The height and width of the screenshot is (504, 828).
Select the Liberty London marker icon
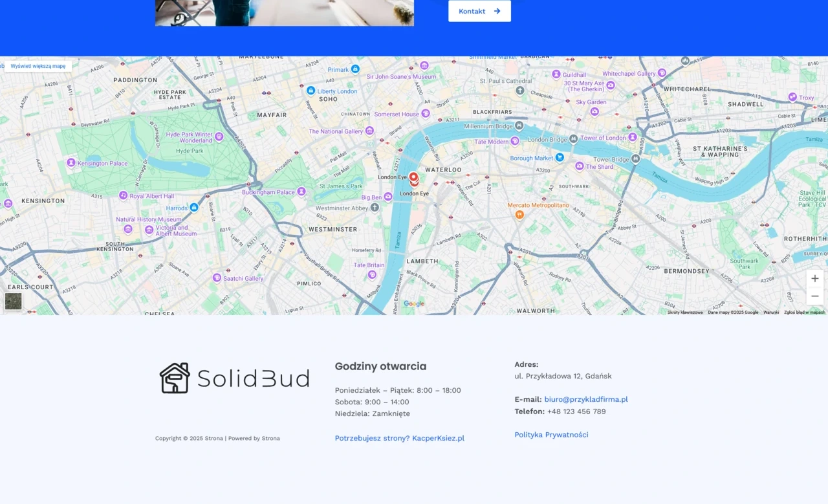coord(310,91)
